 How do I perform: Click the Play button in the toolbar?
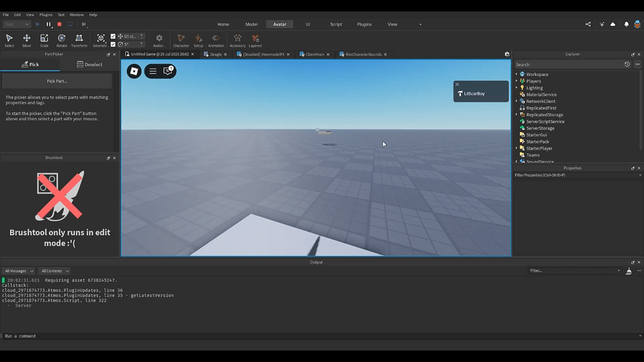coord(37,25)
